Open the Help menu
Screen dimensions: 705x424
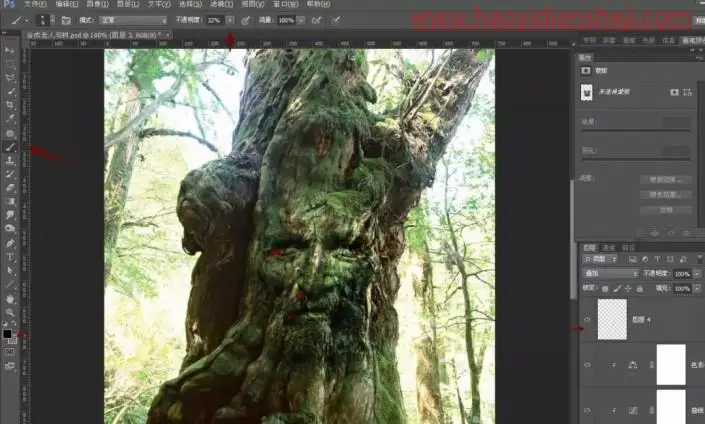tap(318, 4)
